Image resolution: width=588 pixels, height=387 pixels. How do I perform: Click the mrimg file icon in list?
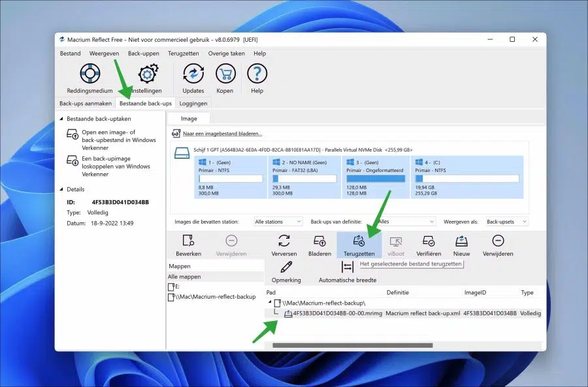pyautogui.click(x=288, y=313)
